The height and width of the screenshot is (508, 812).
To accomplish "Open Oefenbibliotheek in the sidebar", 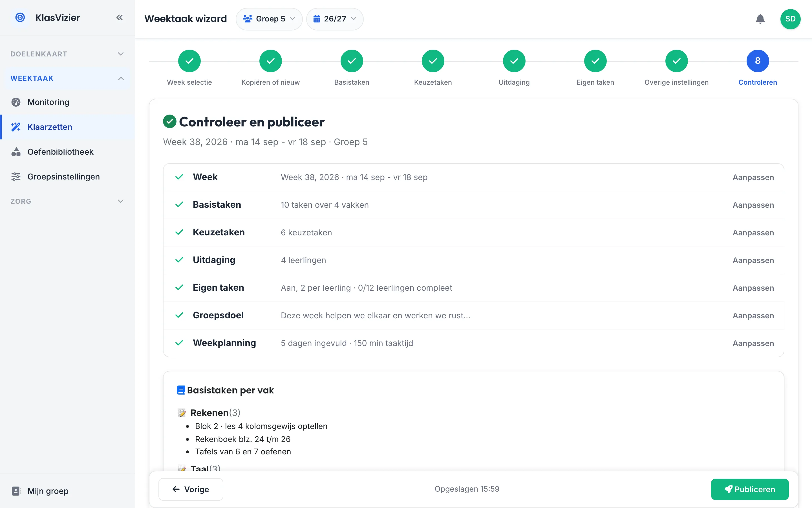I will click(67, 152).
